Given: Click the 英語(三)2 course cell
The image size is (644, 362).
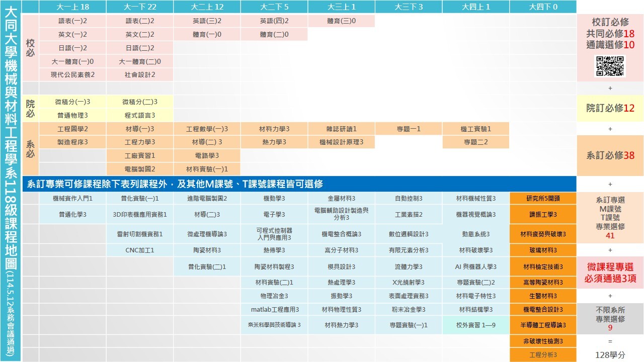Looking at the screenshot, I should click(x=207, y=21).
